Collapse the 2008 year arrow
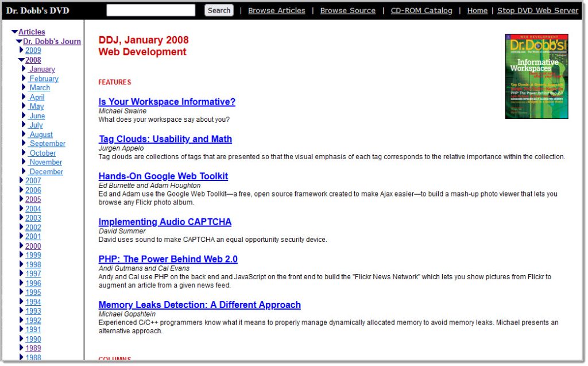Viewport: 588px width, 366px height. click(21, 60)
